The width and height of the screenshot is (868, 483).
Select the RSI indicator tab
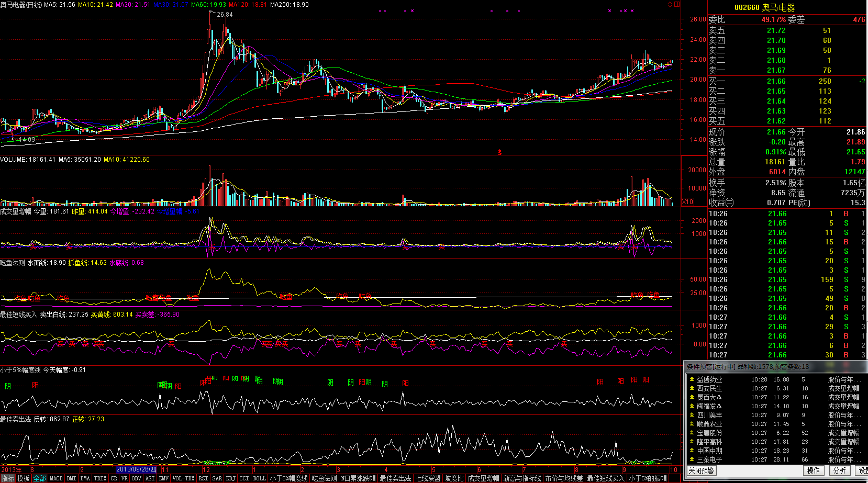203,478
